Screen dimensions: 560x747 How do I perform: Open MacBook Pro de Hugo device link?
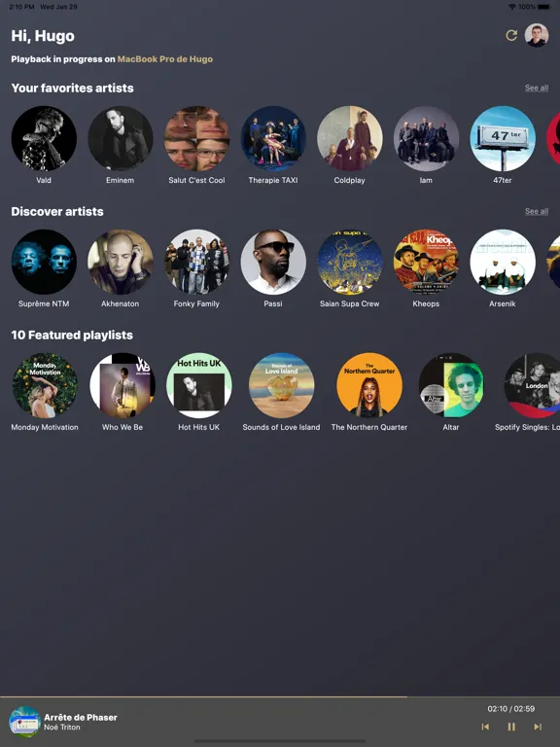[165, 59]
